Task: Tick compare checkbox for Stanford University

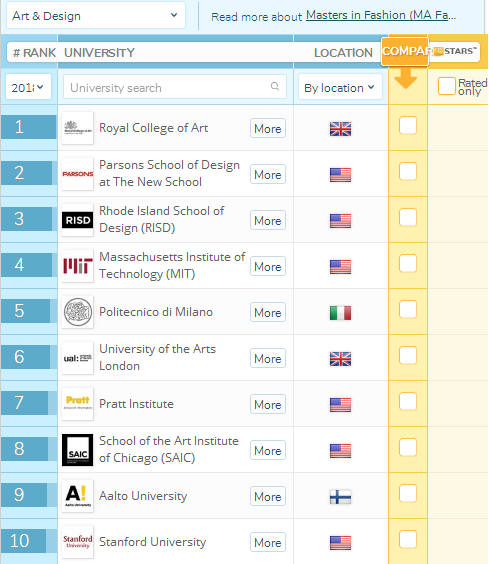Action: coord(408,540)
